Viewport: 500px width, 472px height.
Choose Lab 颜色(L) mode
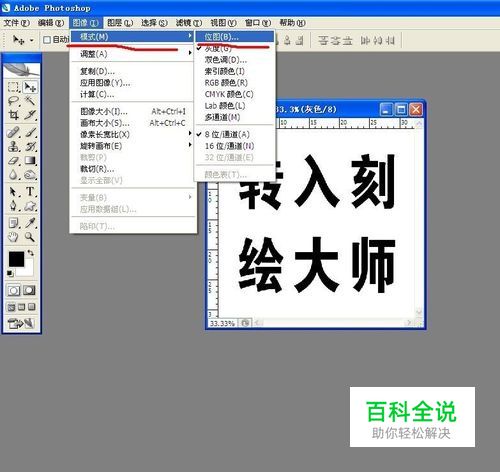click(x=235, y=106)
